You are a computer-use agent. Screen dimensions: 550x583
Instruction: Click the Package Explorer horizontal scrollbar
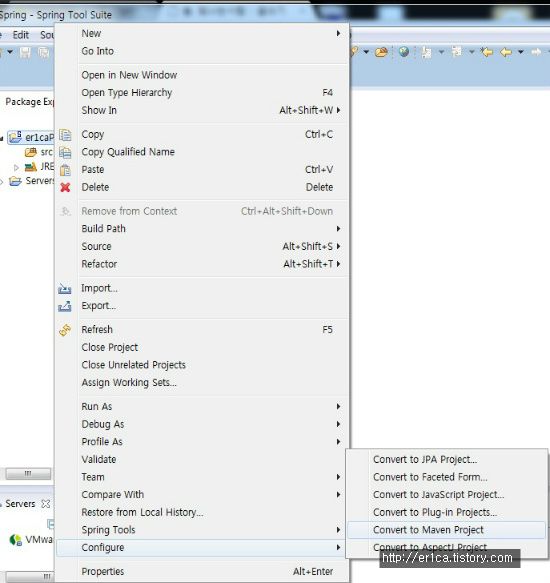coord(28,474)
